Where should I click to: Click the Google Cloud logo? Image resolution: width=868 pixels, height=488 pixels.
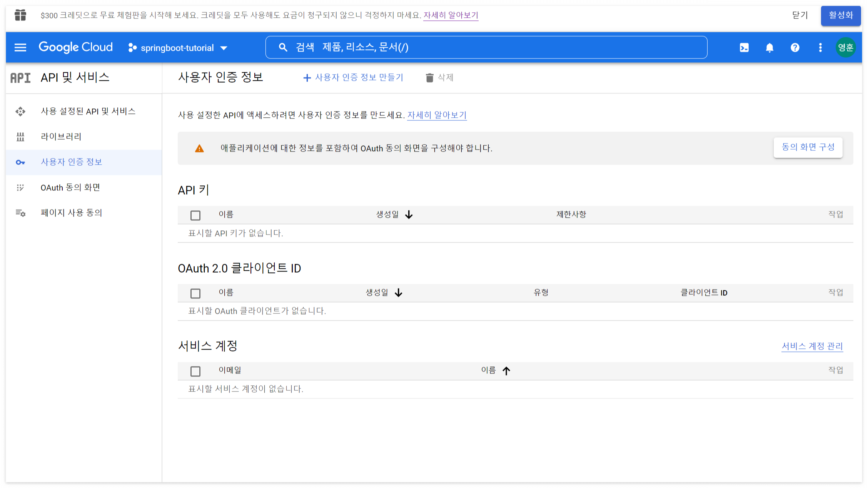tap(76, 47)
